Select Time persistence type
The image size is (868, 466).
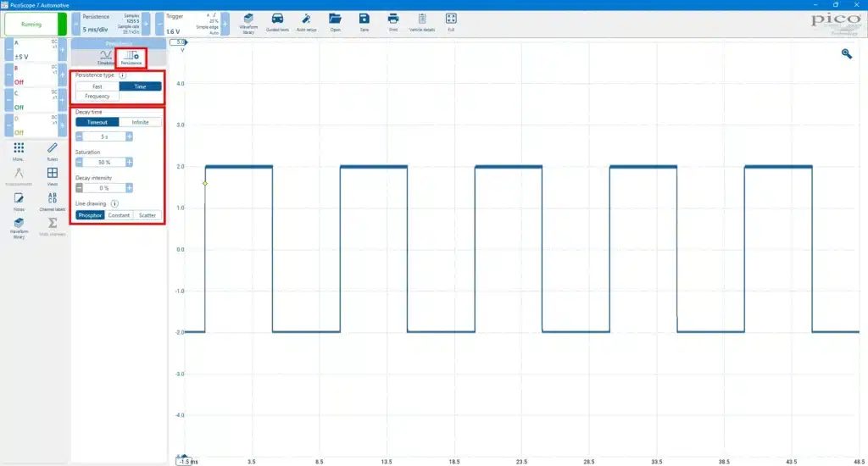pos(140,86)
